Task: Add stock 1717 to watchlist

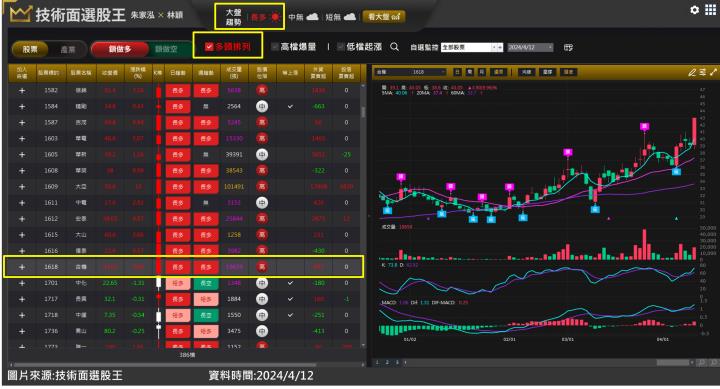Action: pos(22,299)
